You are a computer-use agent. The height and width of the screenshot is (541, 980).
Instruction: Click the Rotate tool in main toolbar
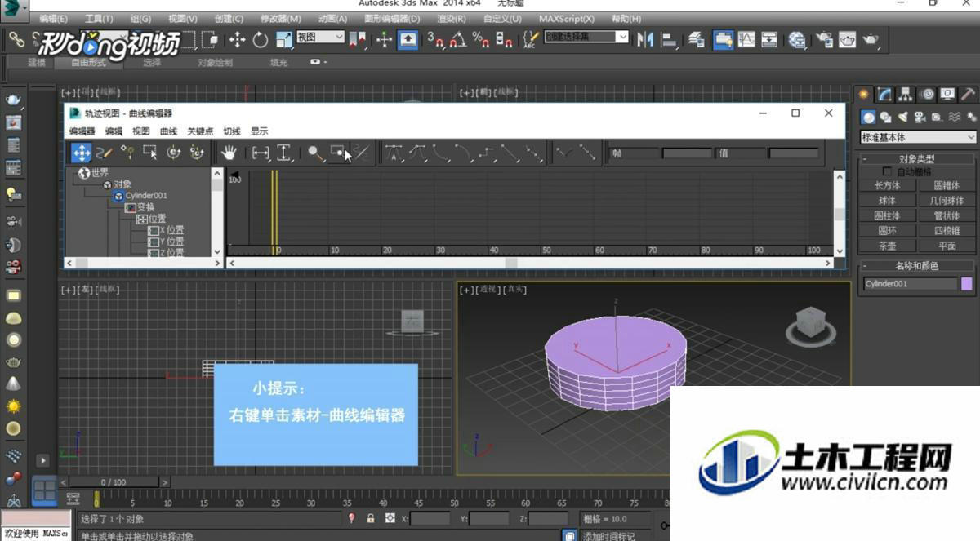(x=261, y=39)
